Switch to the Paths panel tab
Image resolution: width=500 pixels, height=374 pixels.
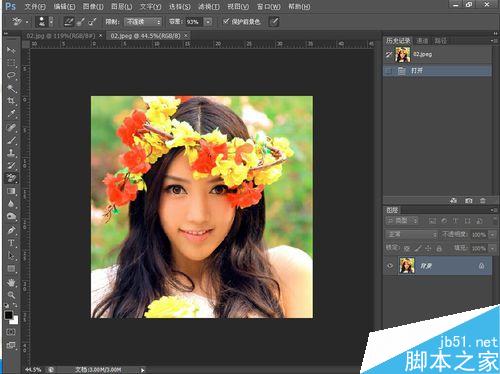[x=440, y=41]
